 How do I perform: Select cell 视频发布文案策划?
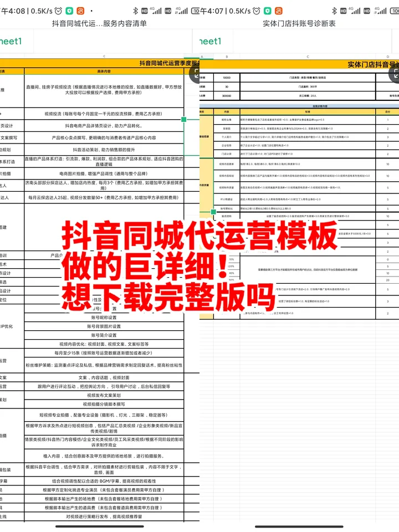(x=104, y=395)
